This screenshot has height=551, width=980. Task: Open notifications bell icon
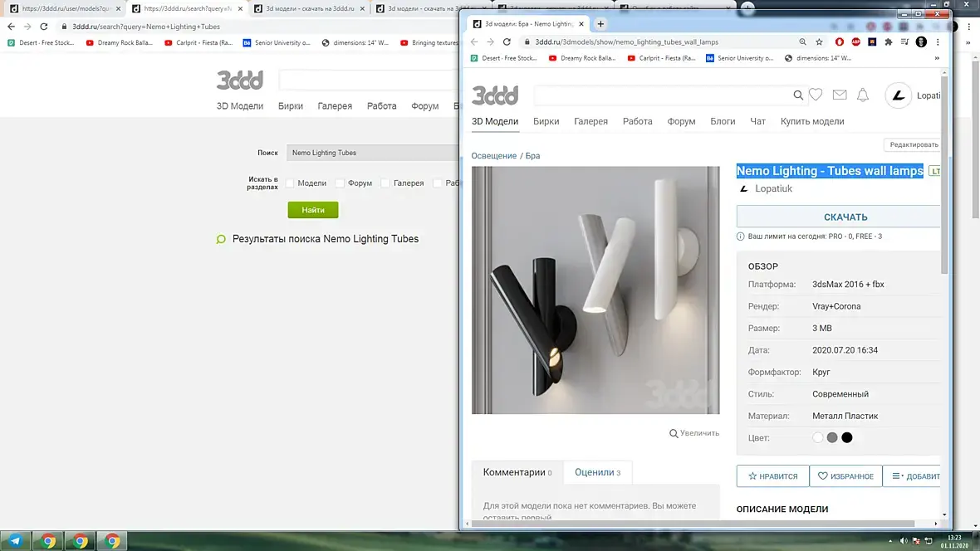pos(863,95)
